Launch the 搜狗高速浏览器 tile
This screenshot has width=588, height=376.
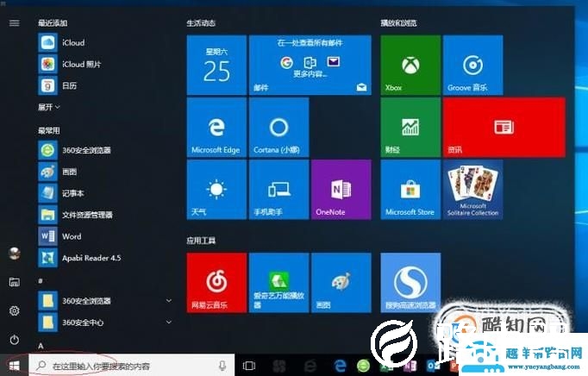(410, 283)
